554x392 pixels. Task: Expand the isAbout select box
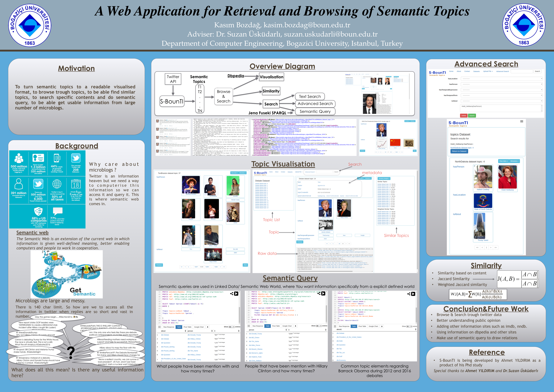coord(501,101)
